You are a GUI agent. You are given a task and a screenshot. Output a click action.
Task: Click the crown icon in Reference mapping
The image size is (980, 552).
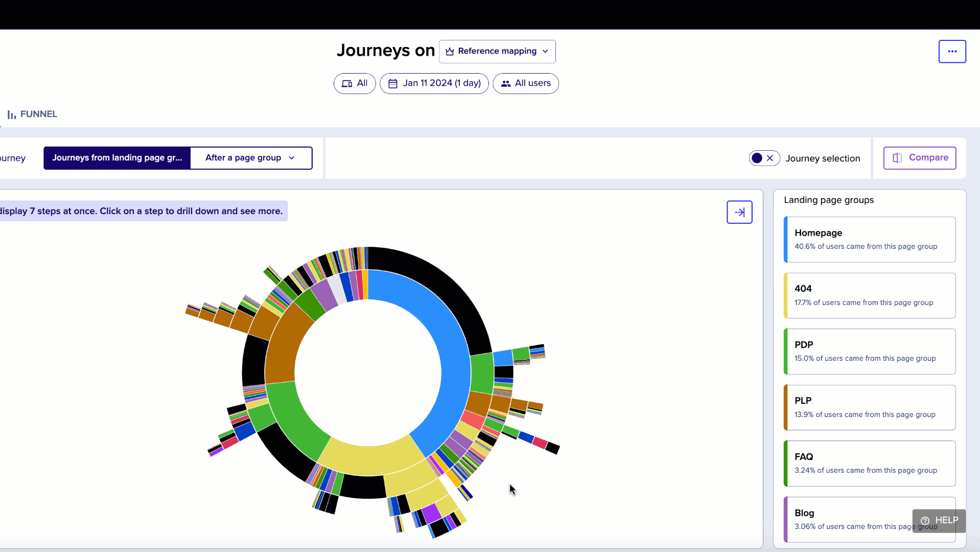pyautogui.click(x=450, y=52)
